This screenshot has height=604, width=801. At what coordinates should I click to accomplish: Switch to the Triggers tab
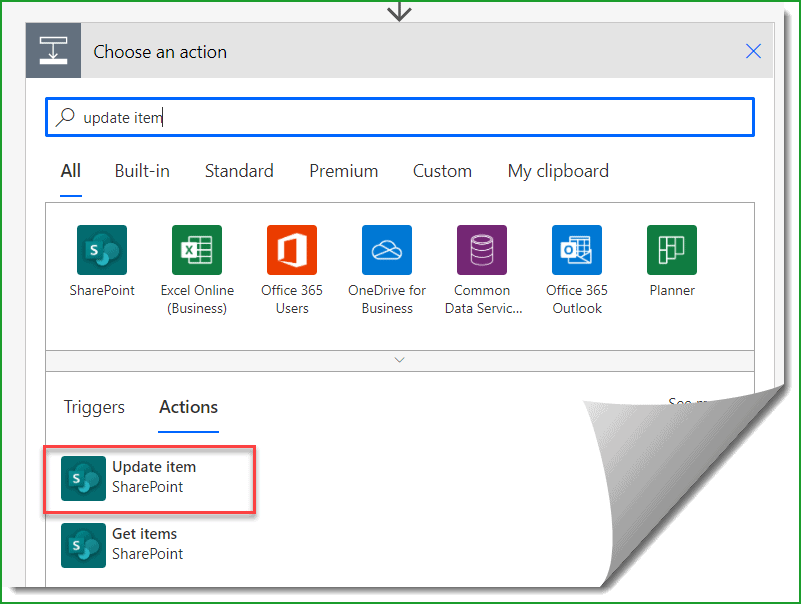point(94,407)
